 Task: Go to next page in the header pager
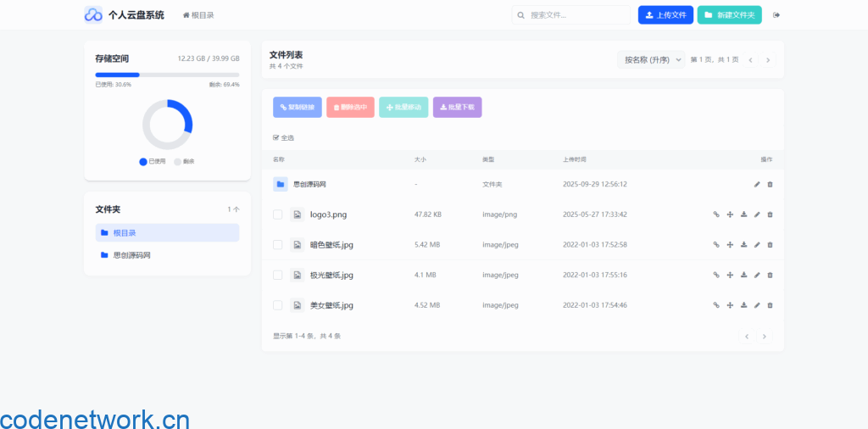tap(768, 60)
